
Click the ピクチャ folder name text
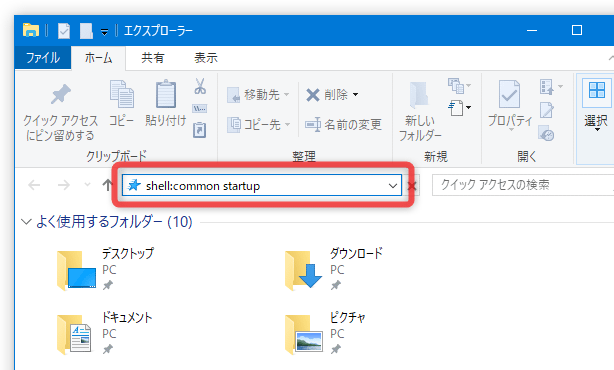coord(347,317)
